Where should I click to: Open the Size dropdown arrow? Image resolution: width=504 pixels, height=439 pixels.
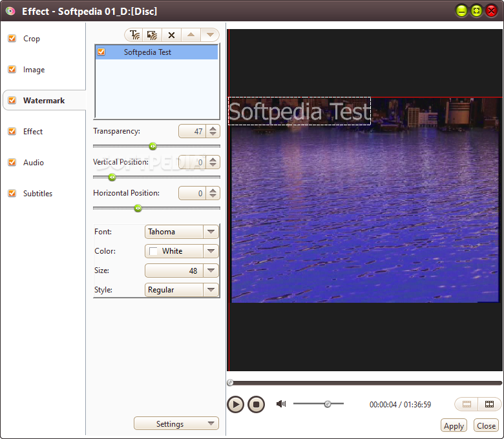click(211, 271)
